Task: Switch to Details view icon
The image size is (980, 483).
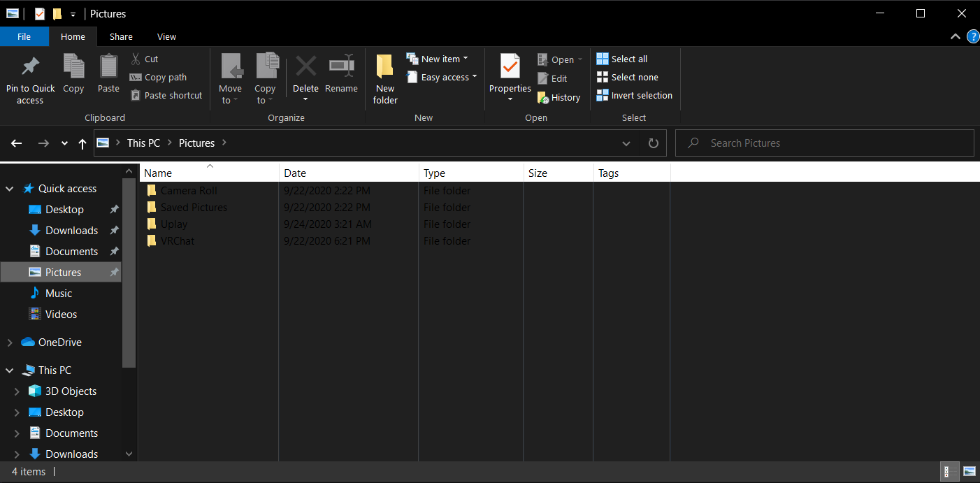Action: pos(951,472)
